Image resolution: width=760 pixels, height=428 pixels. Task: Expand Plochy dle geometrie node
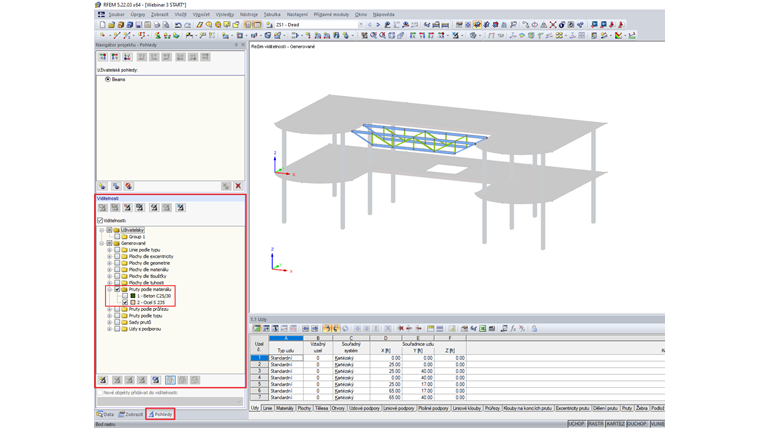click(110, 263)
